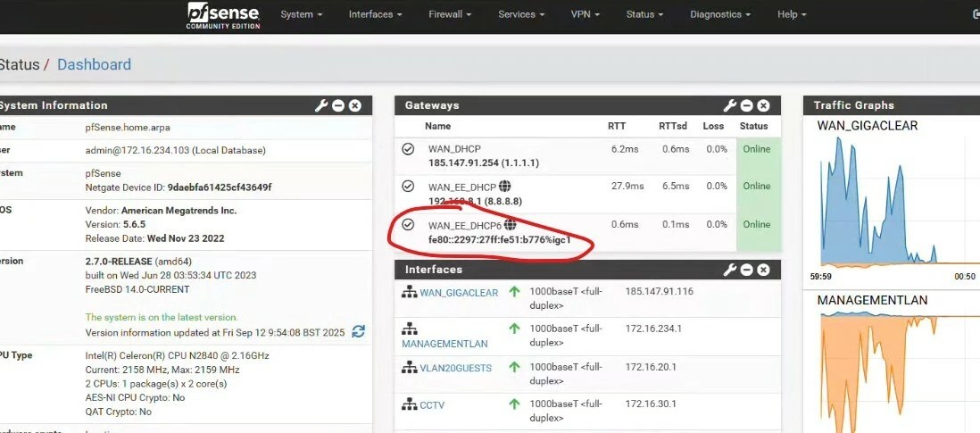Click 'The system is on the latest version' text
The image size is (980, 433).
point(162,318)
